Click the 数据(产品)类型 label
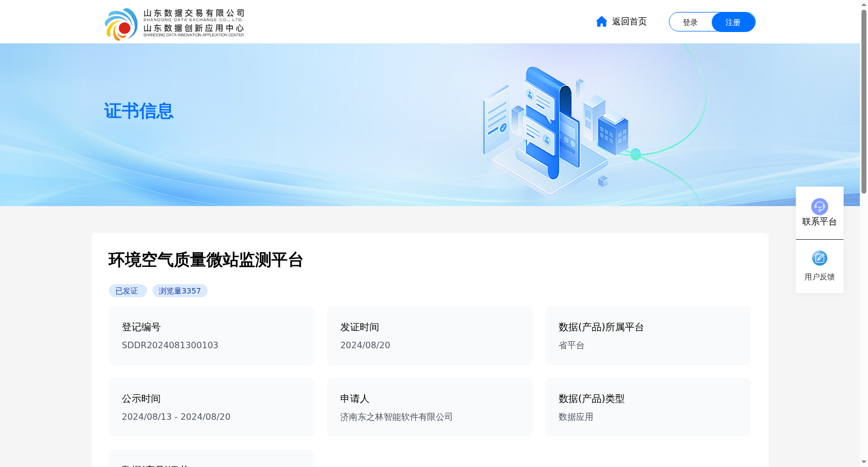The width and height of the screenshot is (868, 467). point(591,399)
